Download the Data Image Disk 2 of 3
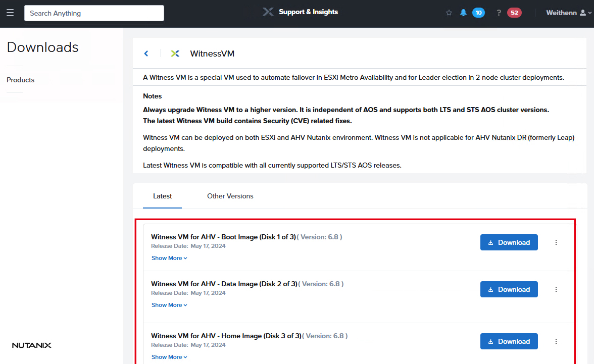594x364 pixels. tap(509, 289)
